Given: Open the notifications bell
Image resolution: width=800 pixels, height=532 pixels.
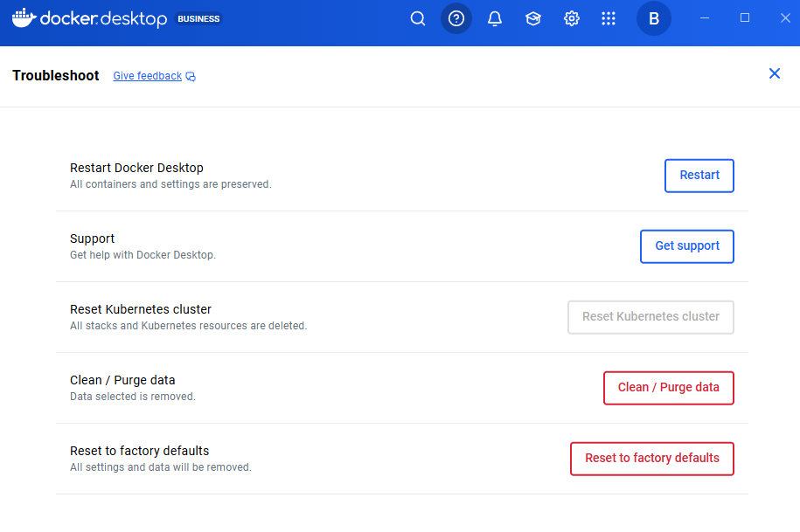Looking at the screenshot, I should tap(495, 18).
